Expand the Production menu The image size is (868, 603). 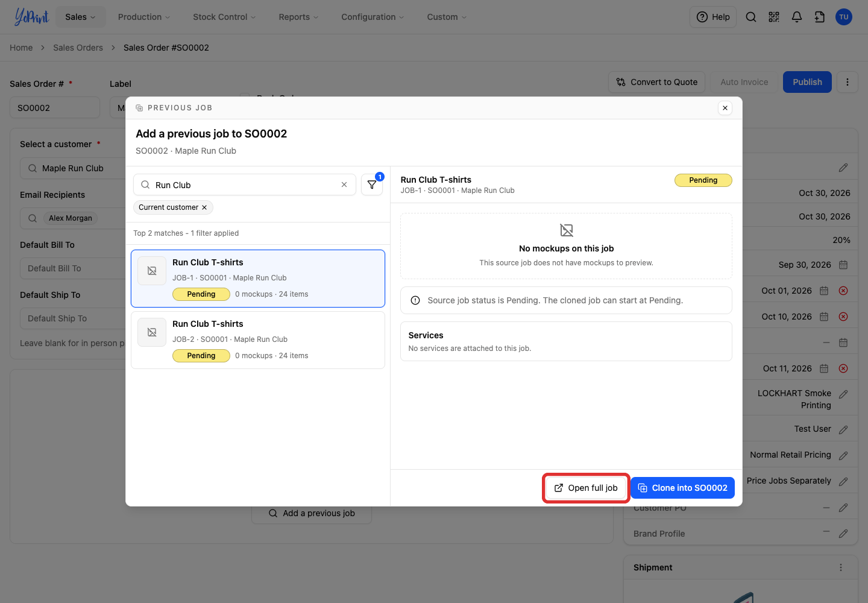click(x=144, y=17)
